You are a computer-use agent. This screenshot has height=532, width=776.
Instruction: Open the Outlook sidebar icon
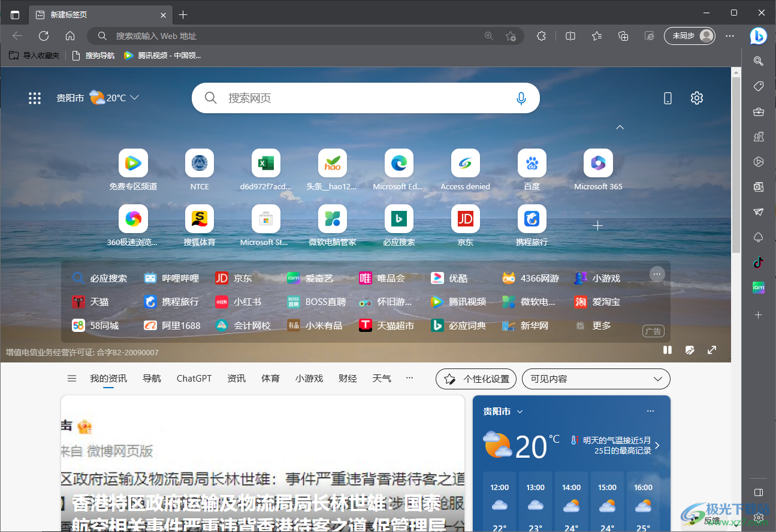[x=758, y=187]
